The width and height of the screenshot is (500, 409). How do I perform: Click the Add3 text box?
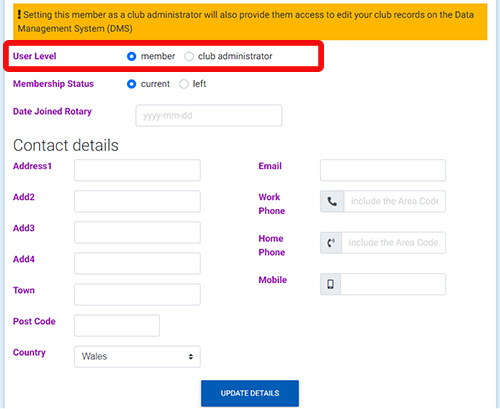137,232
